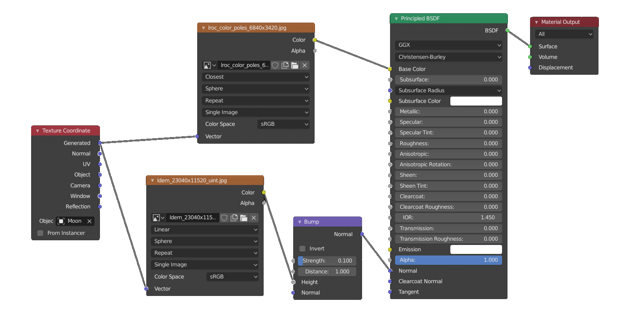Toggle the Invert checkbox in Bump node
The width and height of the screenshot is (644, 310).
303,248
